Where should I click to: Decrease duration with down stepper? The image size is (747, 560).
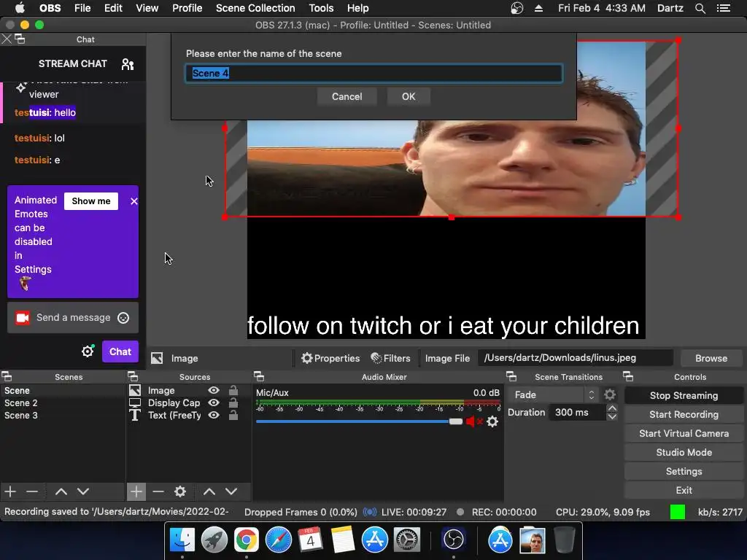click(612, 416)
